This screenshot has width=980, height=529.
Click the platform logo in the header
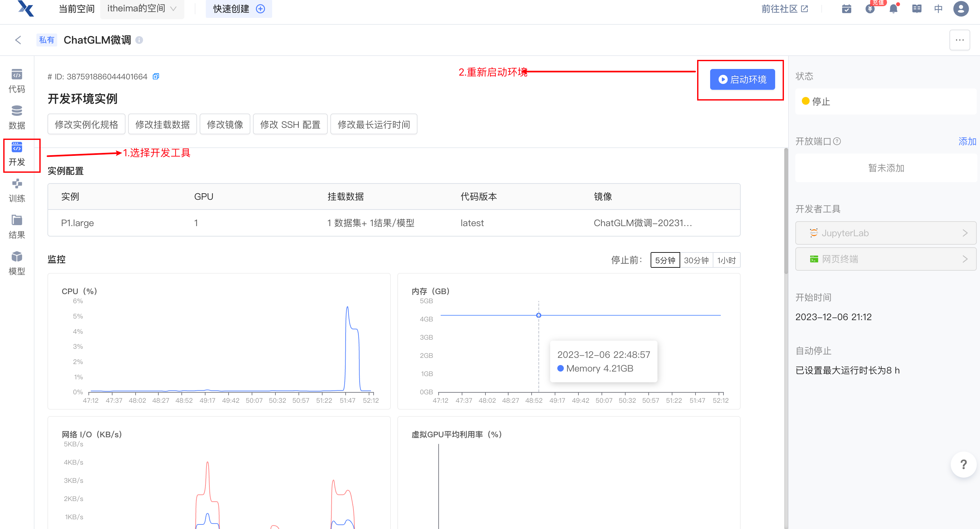[x=26, y=8]
